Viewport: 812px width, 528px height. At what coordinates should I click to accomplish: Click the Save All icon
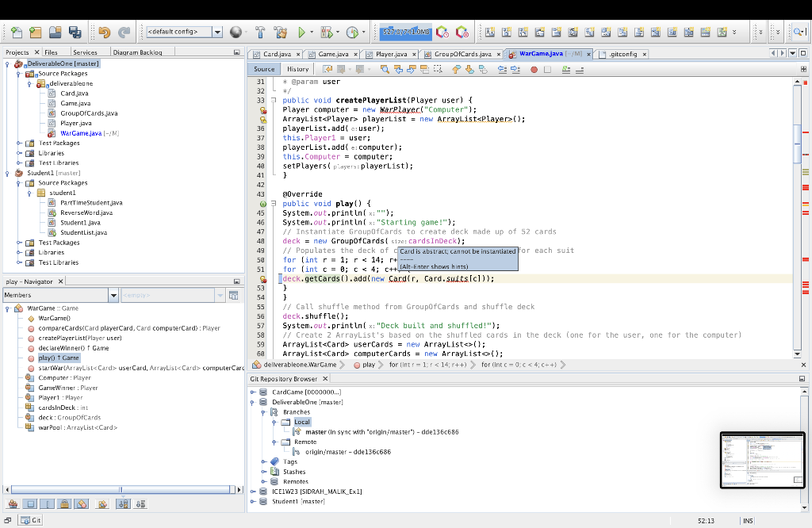tap(75, 33)
